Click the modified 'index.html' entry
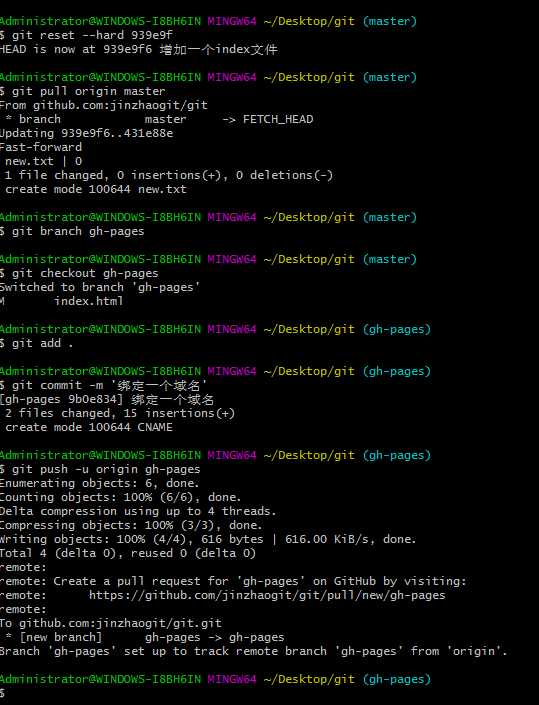This screenshot has height=705, width=539. tap(89, 301)
